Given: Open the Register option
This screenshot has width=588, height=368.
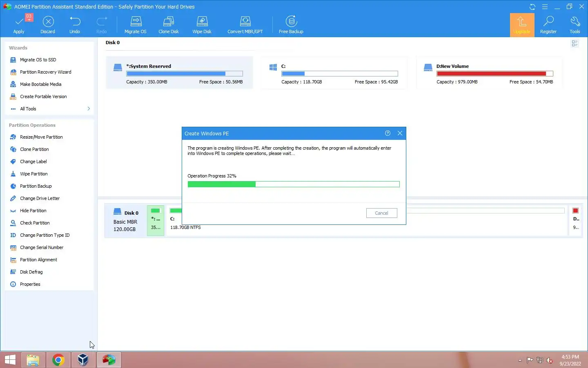Looking at the screenshot, I should pos(548,25).
